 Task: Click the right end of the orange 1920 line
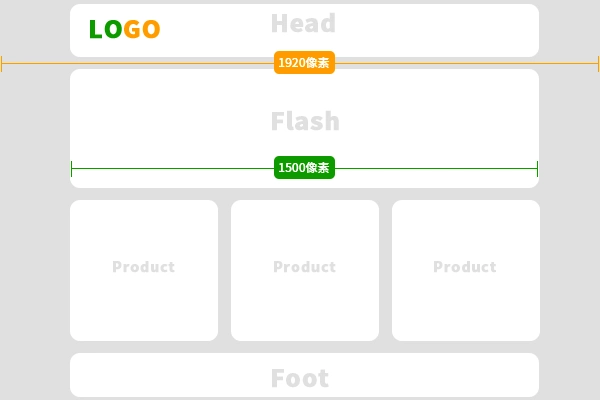point(597,63)
